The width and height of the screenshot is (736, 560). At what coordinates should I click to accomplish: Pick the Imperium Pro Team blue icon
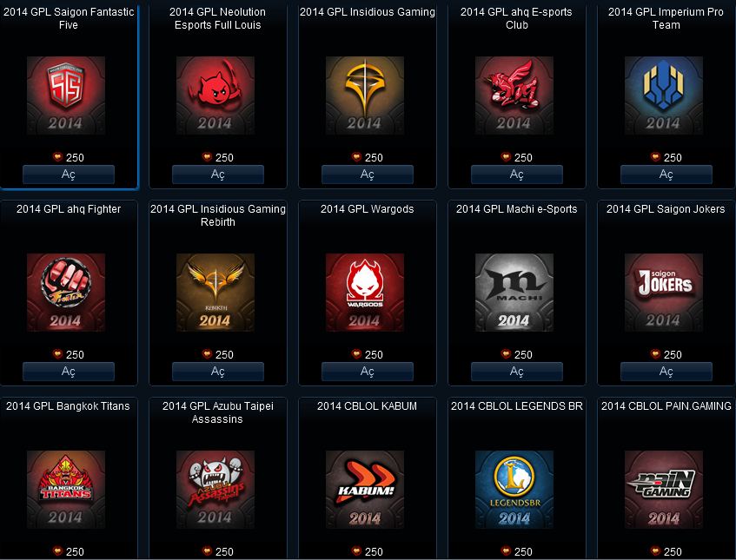click(x=664, y=96)
